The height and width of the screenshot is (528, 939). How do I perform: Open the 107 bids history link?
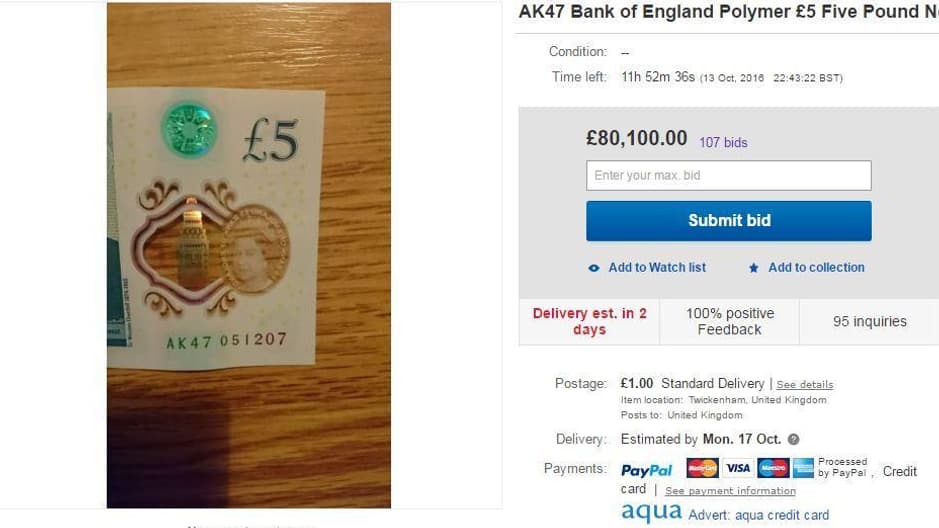pos(723,142)
